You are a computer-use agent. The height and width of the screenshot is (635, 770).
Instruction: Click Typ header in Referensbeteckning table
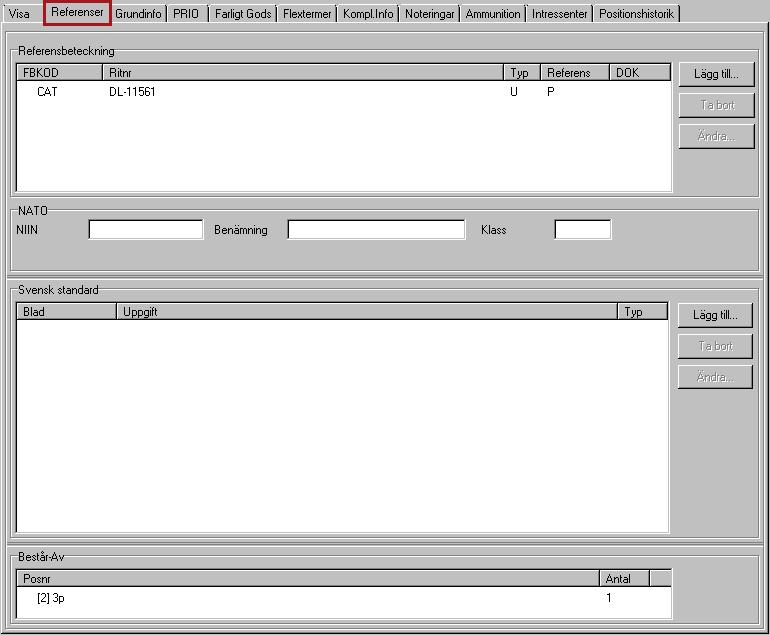tap(522, 73)
